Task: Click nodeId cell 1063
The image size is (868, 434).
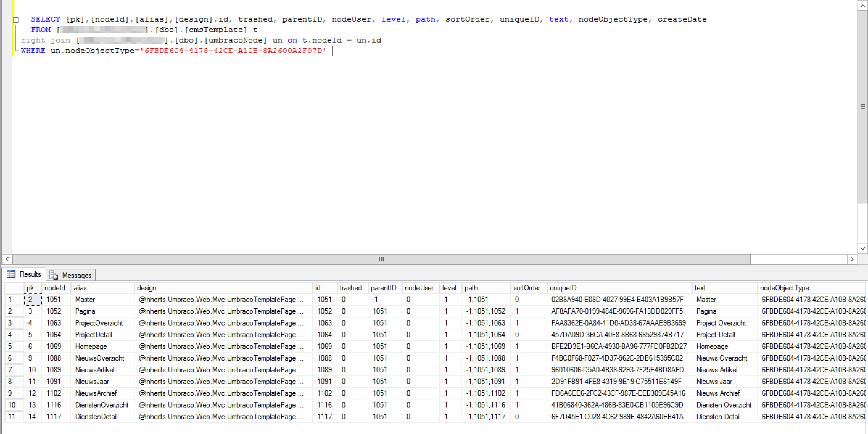Action: (56, 323)
